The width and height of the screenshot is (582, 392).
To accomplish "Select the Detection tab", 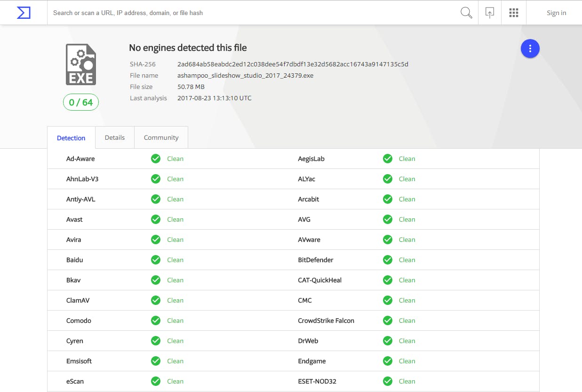I will click(x=71, y=138).
